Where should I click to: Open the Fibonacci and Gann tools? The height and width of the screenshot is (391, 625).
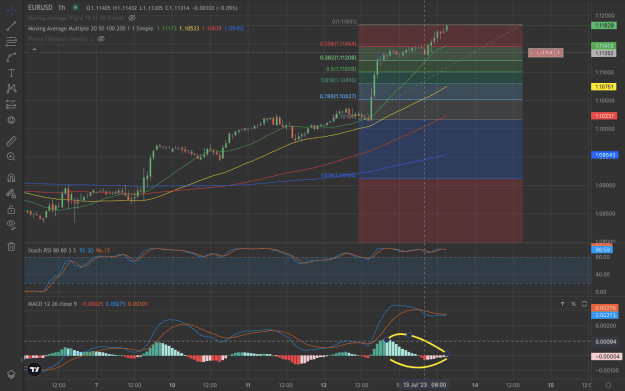11,41
